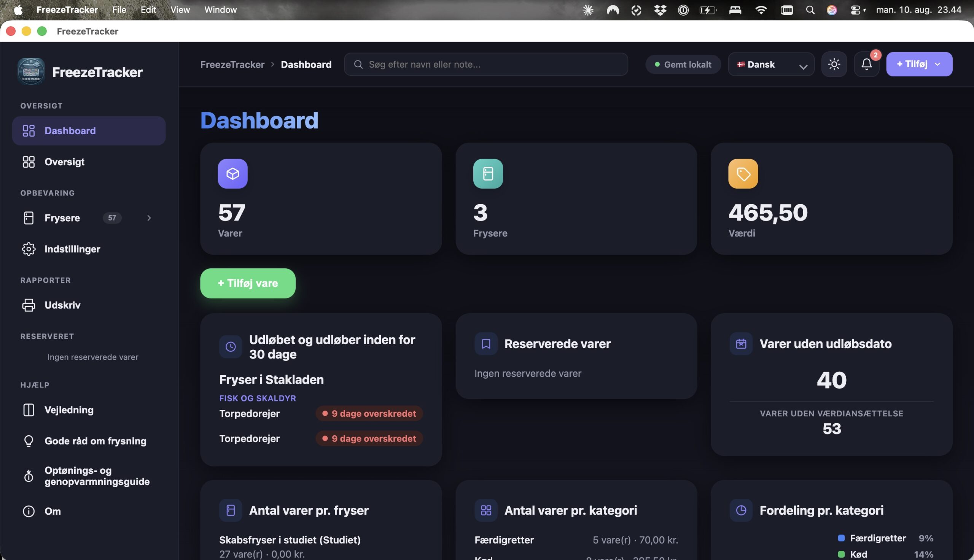Click the Om info icon
This screenshot has height=560, width=974.
pos(29,511)
